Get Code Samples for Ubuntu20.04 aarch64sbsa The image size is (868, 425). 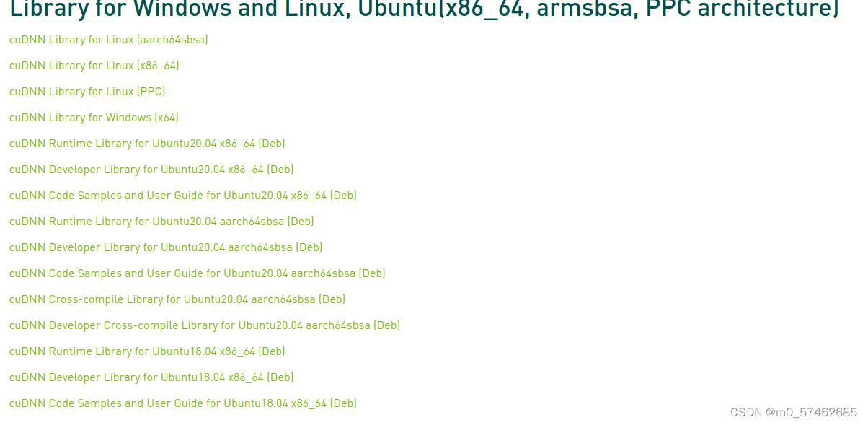coord(197,273)
